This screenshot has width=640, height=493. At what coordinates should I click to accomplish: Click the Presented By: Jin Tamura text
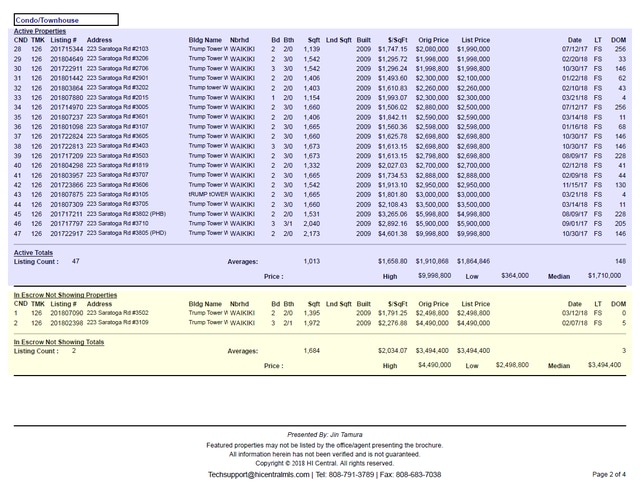click(320, 436)
